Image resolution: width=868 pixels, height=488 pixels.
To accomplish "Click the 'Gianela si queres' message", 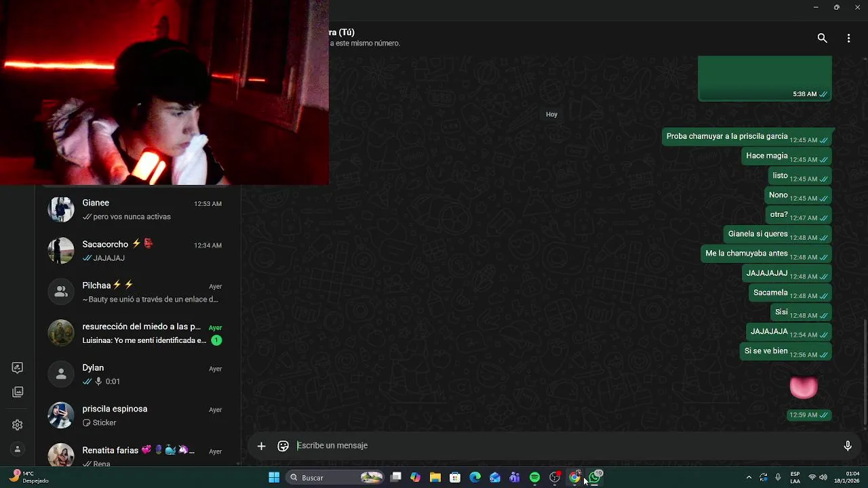I will 778,235.
